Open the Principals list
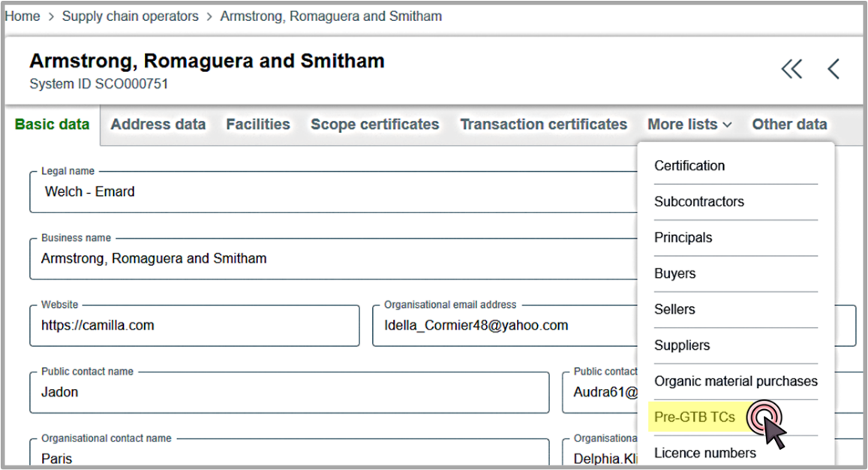 [x=683, y=237]
